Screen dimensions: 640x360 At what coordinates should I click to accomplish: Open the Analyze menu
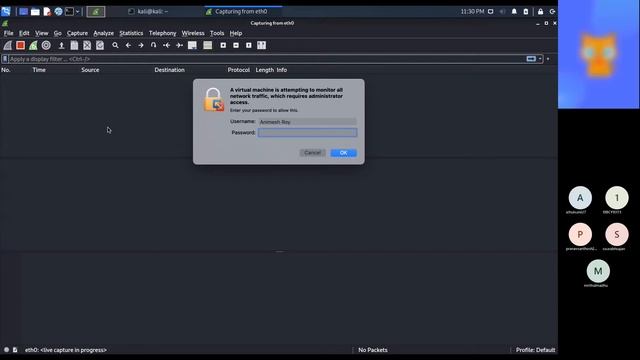click(104, 33)
